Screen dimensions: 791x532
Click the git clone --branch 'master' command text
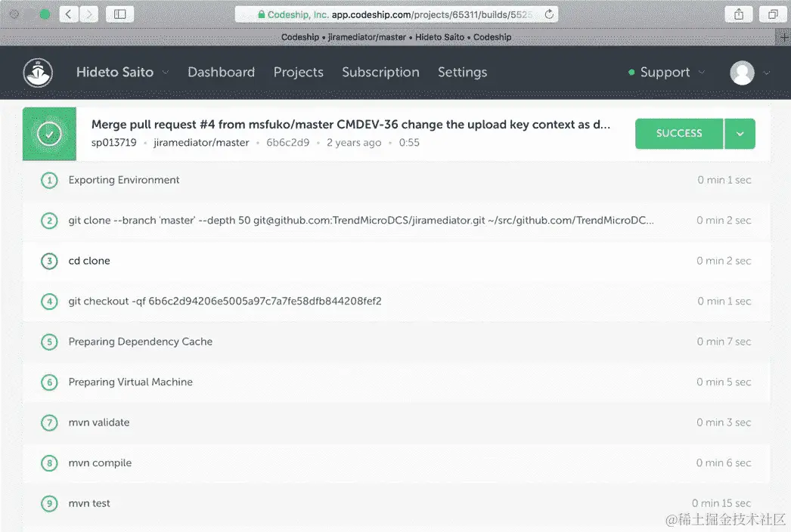[361, 221]
